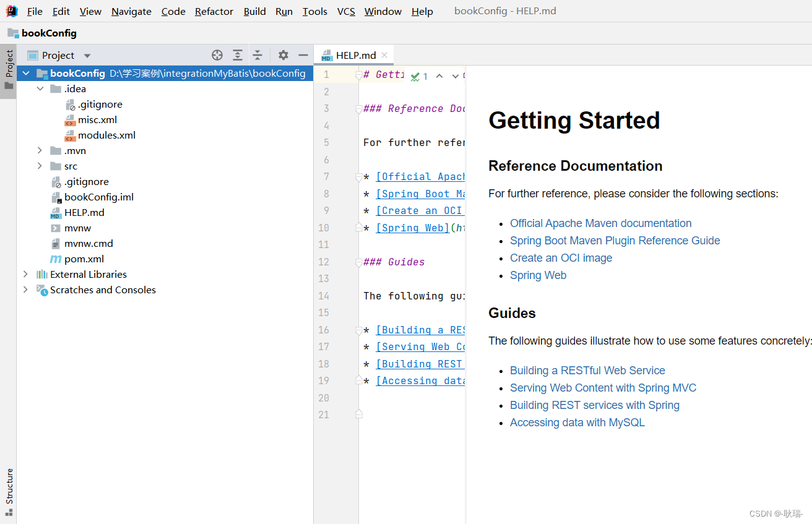Open the Code menu
The width and height of the screenshot is (812, 524).
point(173,12)
